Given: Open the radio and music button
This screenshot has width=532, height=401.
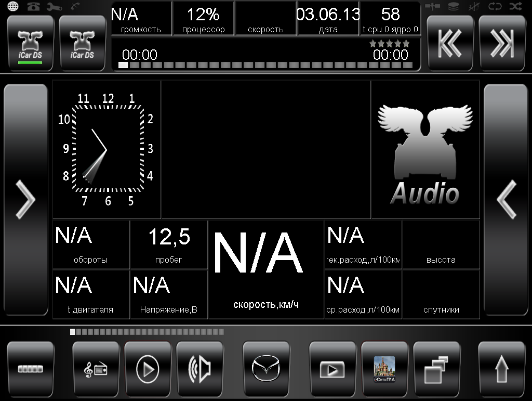Looking at the screenshot, I should click(x=96, y=369).
